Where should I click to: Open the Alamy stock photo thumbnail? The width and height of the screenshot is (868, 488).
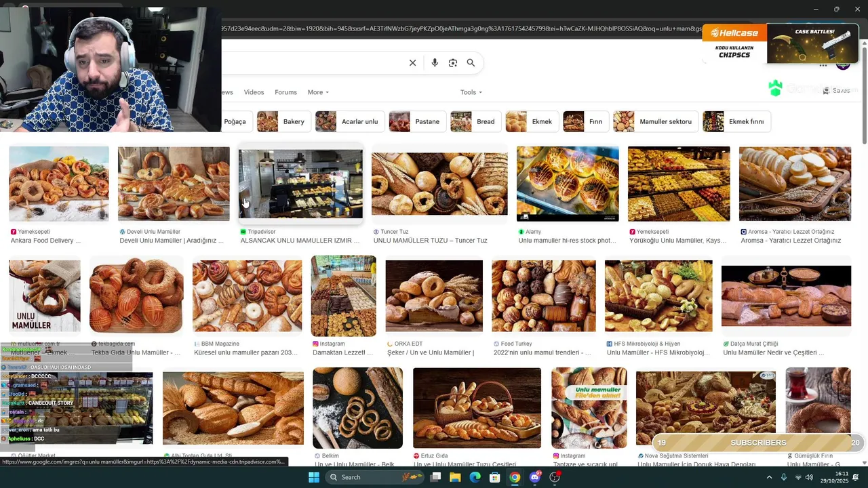click(568, 184)
